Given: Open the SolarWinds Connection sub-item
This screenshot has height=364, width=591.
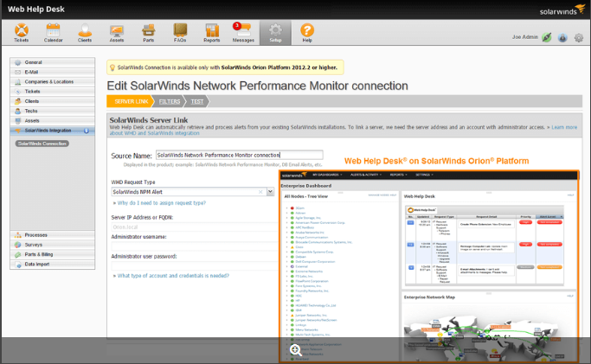Looking at the screenshot, I should [x=42, y=144].
